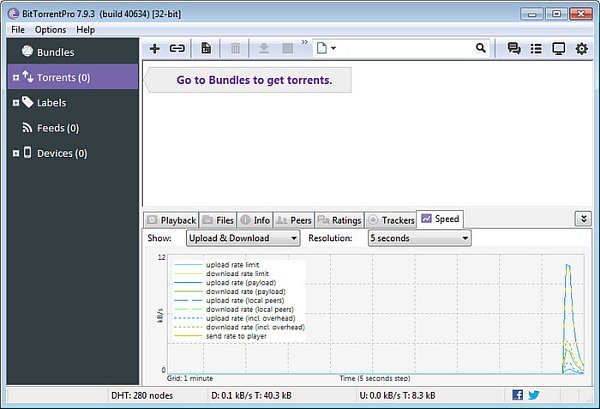The height and width of the screenshot is (409, 600).
Task: Collapse the detail pane with double-chevron
Action: click(584, 219)
